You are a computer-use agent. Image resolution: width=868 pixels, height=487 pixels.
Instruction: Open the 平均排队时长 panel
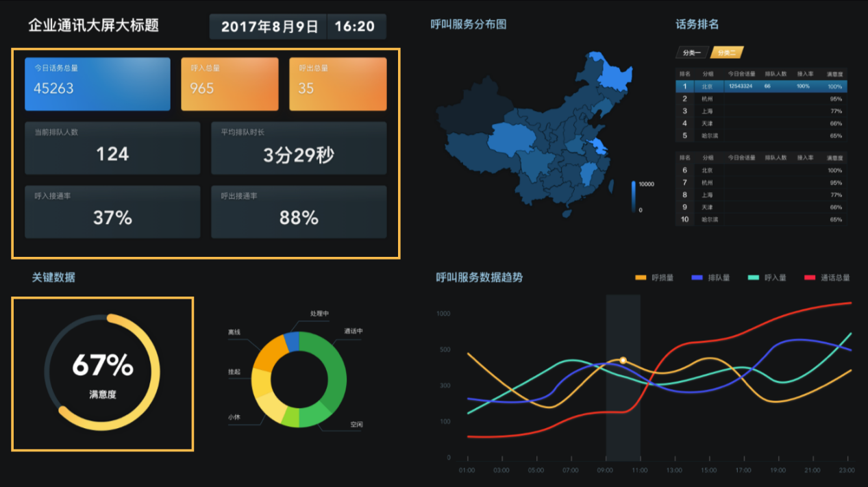299,148
